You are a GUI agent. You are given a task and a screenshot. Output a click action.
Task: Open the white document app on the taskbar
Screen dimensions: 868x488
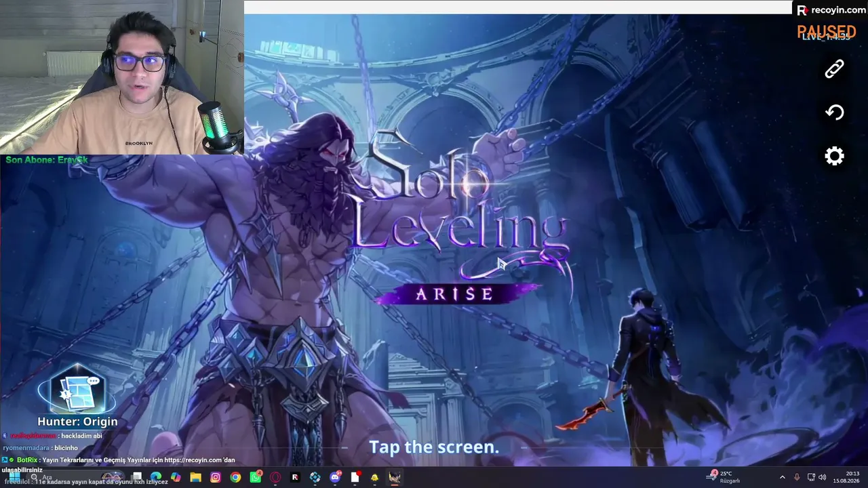point(355,477)
